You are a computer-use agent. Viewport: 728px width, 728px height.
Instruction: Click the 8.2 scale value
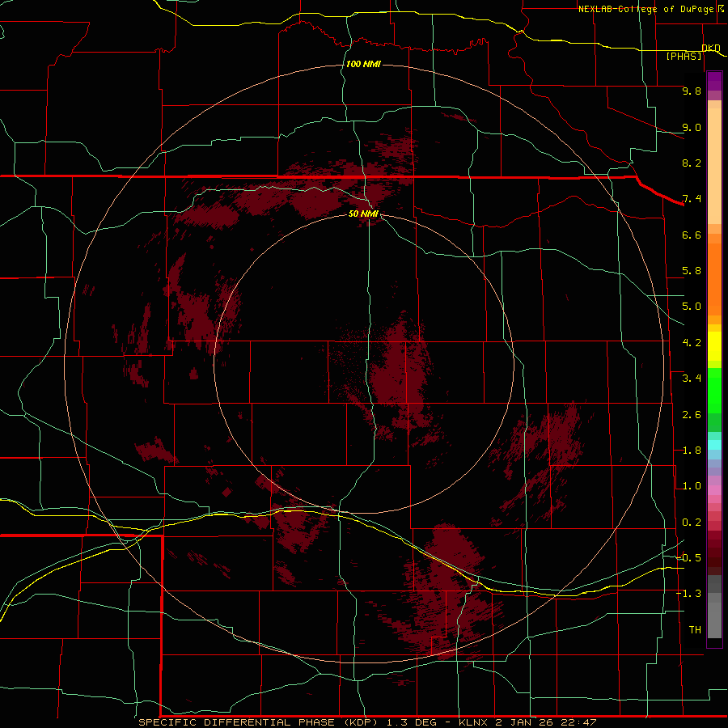point(692,163)
